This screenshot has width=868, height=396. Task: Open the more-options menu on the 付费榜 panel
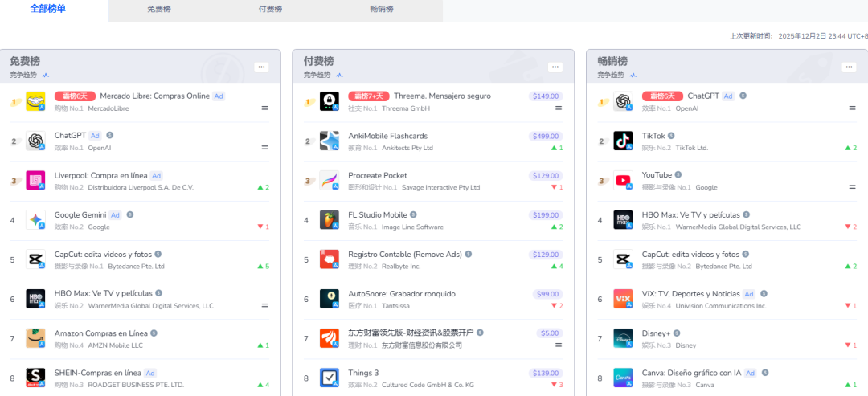pos(555,67)
